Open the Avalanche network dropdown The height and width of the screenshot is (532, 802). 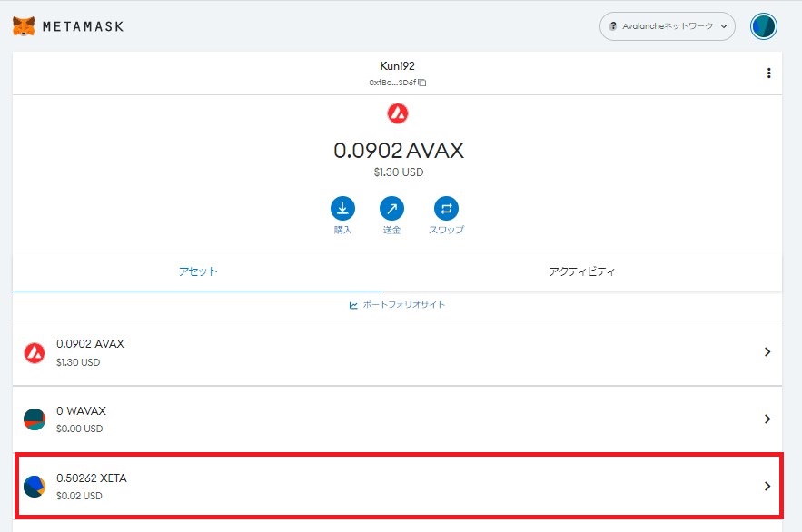667,26
